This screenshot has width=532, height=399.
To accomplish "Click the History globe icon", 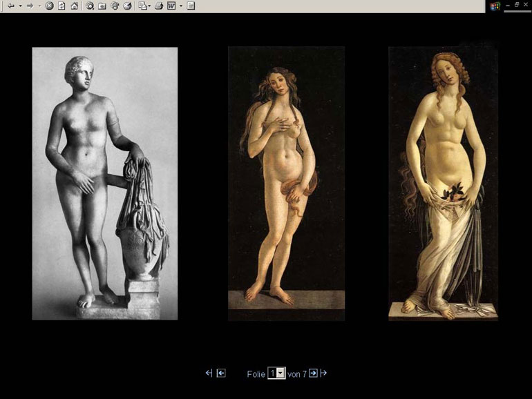I will (x=127, y=6).
